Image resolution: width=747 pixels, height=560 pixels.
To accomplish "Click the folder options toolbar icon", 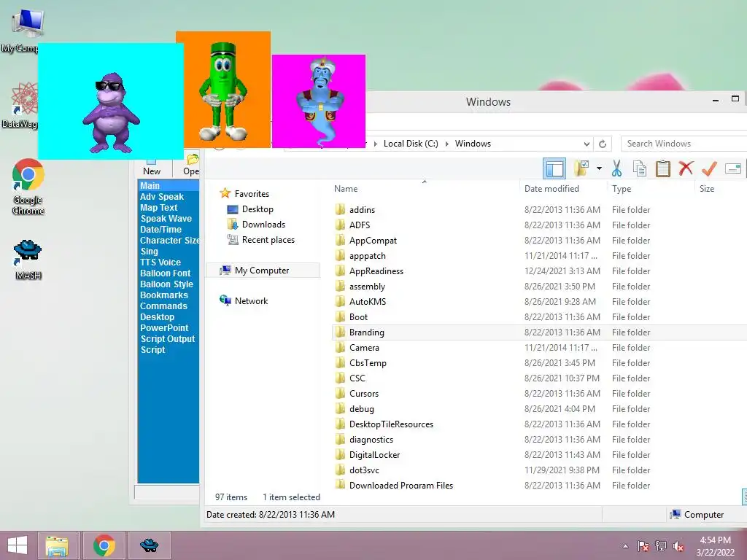I will pos(581,168).
